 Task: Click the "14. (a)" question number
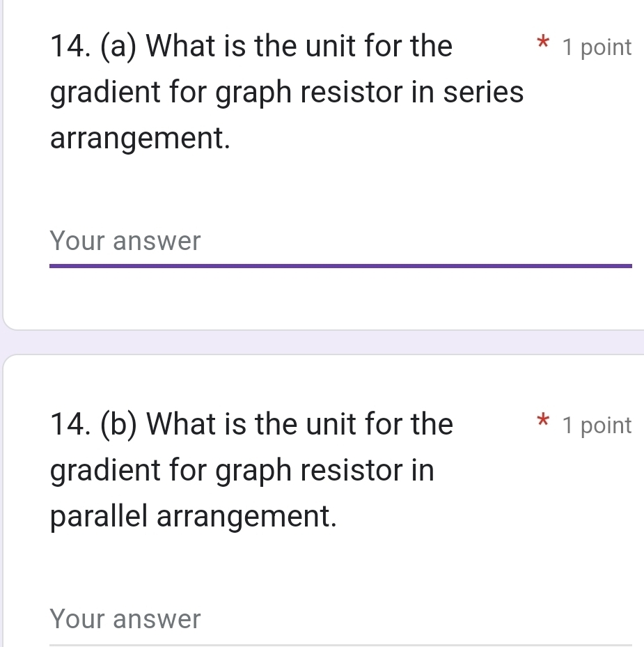pos(94,47)
